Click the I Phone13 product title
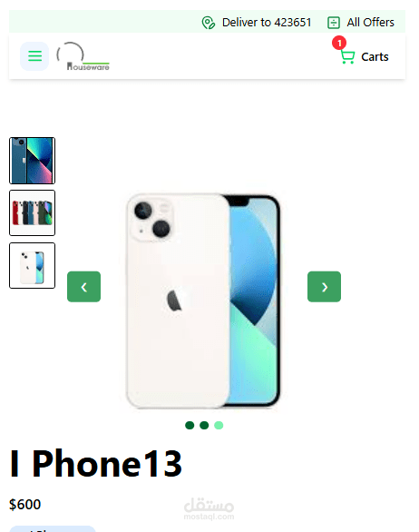 pos(96,464)
